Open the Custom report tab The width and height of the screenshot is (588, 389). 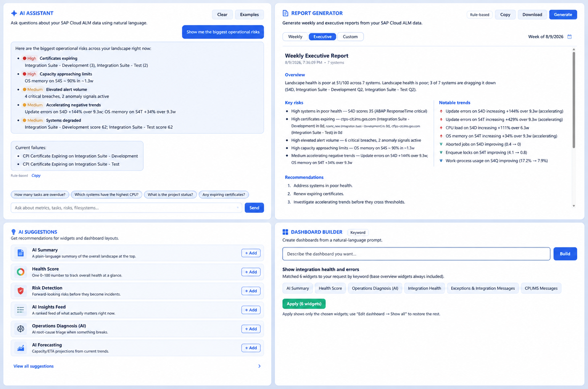click(350, 37)
